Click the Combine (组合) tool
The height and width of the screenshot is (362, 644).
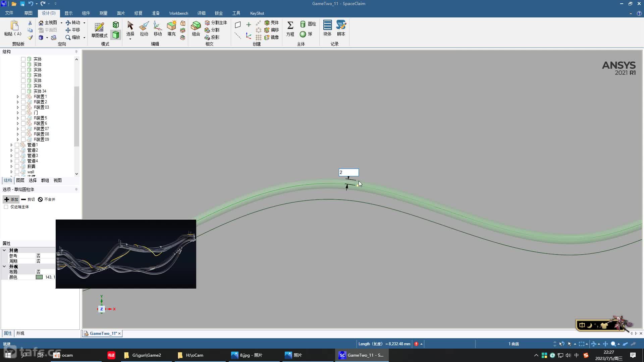[x=196, y=28]
